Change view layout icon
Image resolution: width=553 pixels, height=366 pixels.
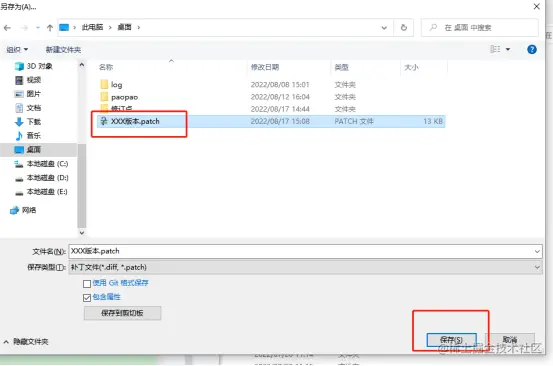point(495,49)
